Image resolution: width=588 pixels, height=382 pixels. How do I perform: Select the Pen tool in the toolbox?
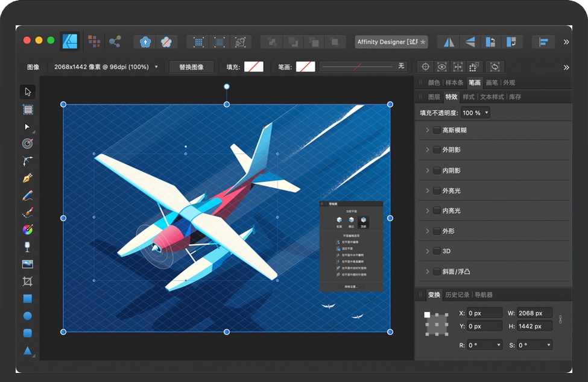tap(28, 178)
